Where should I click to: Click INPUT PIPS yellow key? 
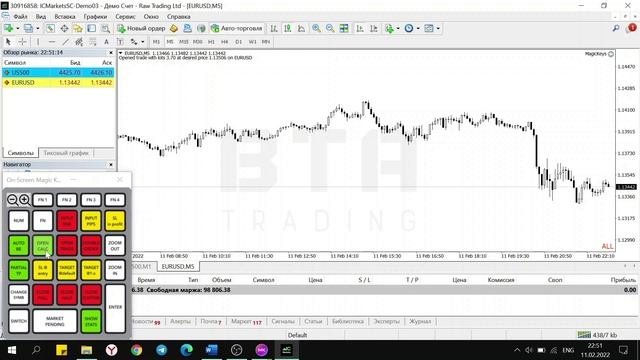pos(91,221)
